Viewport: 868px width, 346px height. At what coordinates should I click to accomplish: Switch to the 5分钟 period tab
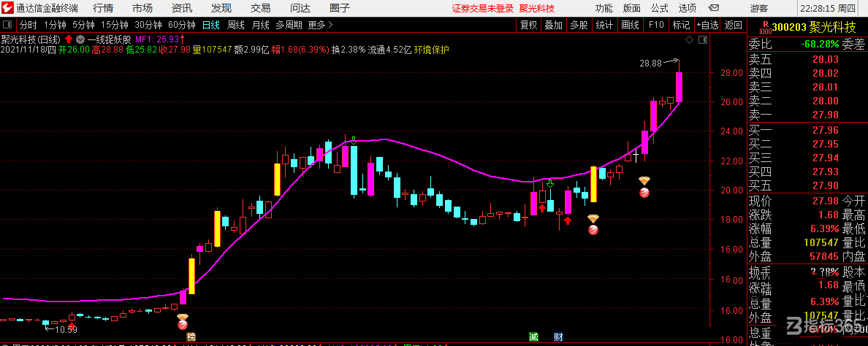tap(83, 25)
